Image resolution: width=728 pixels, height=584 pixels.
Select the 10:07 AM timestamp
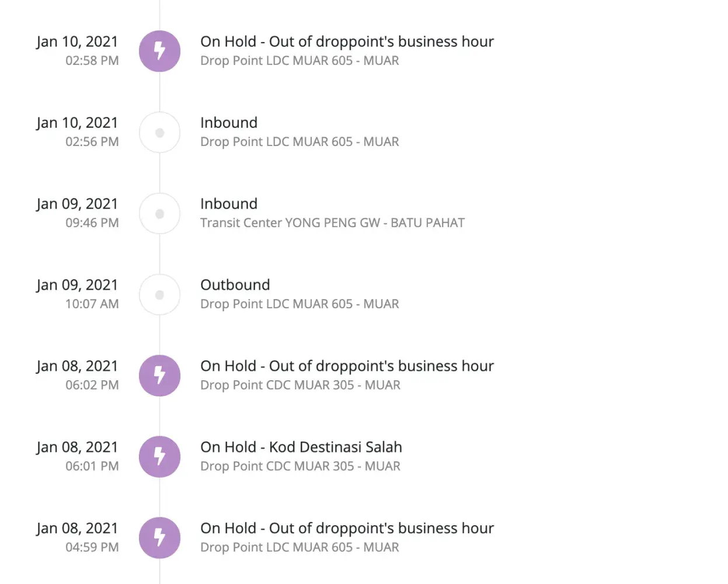pos(92,304)
